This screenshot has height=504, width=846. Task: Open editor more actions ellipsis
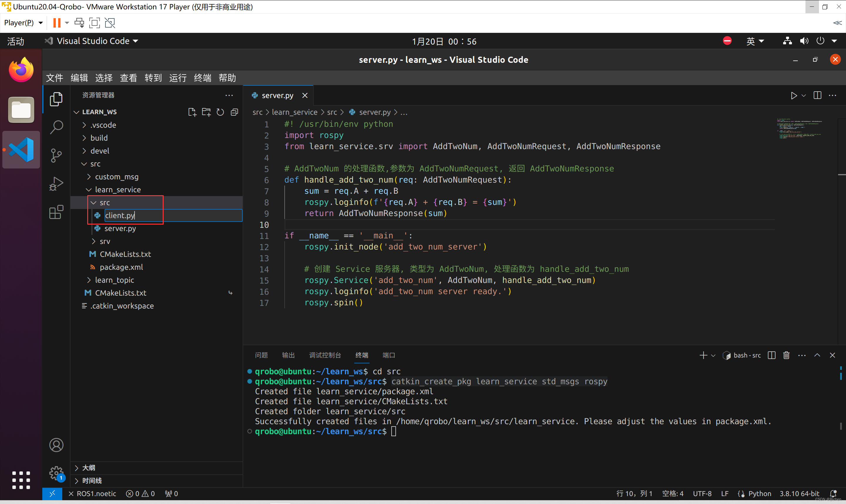832,95
